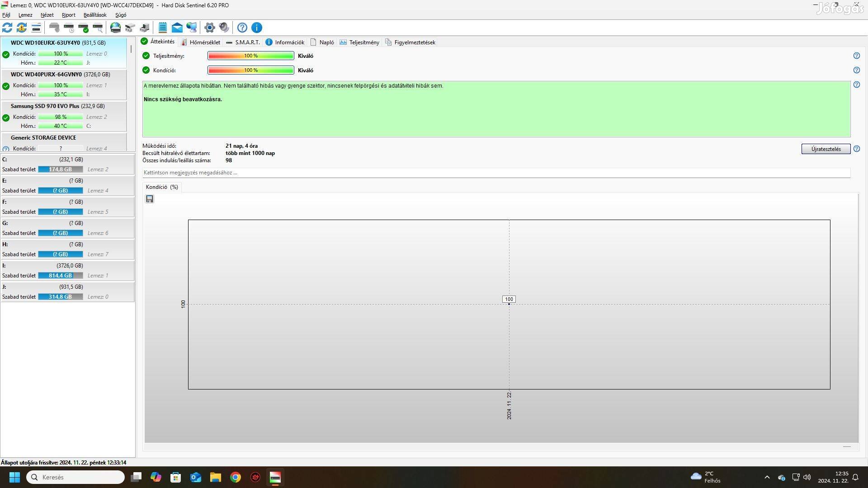Image resolution: width=868 pixels, height=488 pixels.
Task: Open Outlook from the taskbar
Action: click(x=195, y=477)
